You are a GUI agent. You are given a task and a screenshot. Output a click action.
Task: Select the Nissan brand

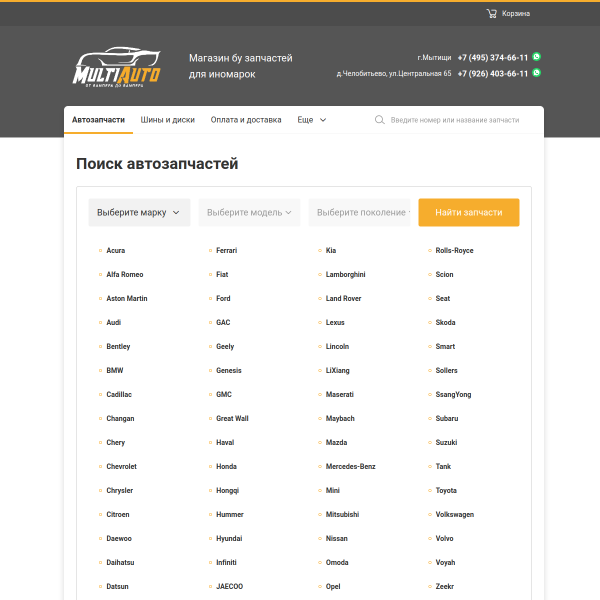[x=337, y=539]
